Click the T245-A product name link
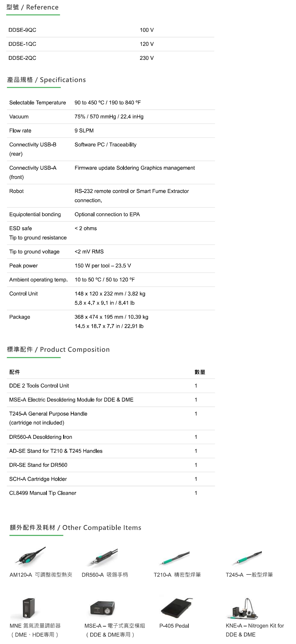This screenshot has width=296, height=644. click(x=249, y=575)
